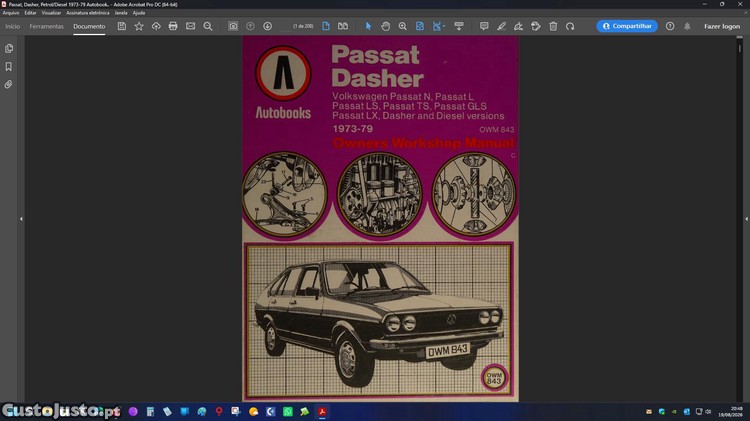Open the search magnifier in the toolbar
This screenshot has width=750, height=421.
click(x=208, y=26)
